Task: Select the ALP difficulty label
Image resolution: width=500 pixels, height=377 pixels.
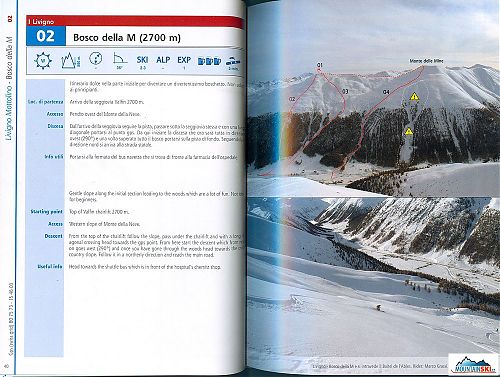Action: click(163, 60)
